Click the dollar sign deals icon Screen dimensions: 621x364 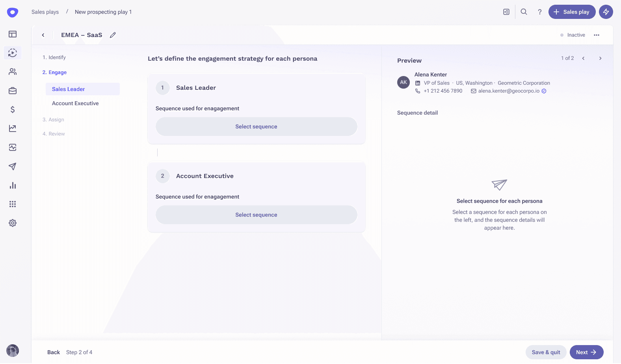pos(13,110)
